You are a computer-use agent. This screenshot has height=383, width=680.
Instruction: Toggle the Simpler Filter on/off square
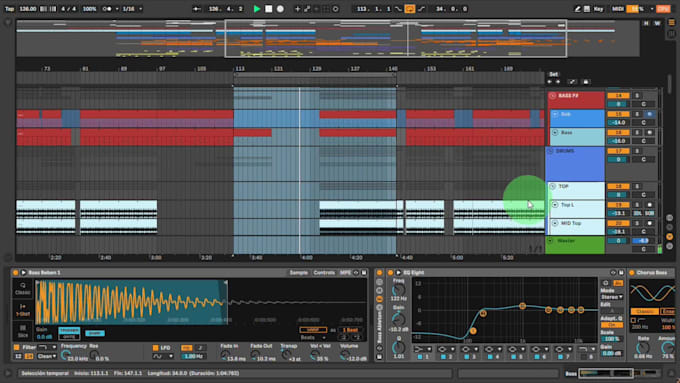(x=16, y=347)
